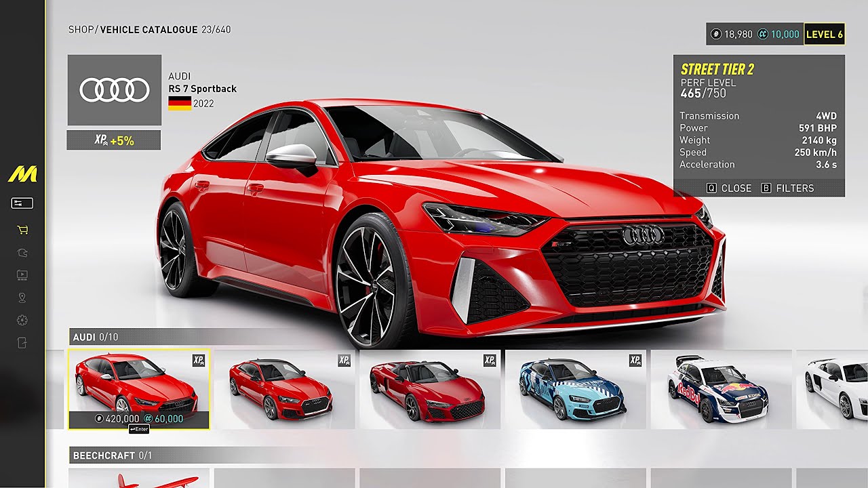Open the video playlist icon in sidebar

22,275
